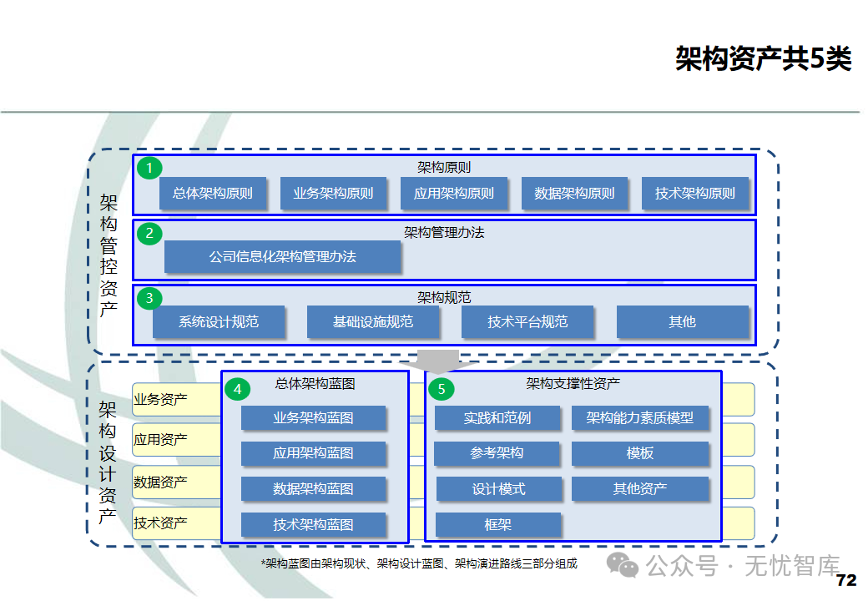Click the 公司信息化架构管理办法 box

282,256
